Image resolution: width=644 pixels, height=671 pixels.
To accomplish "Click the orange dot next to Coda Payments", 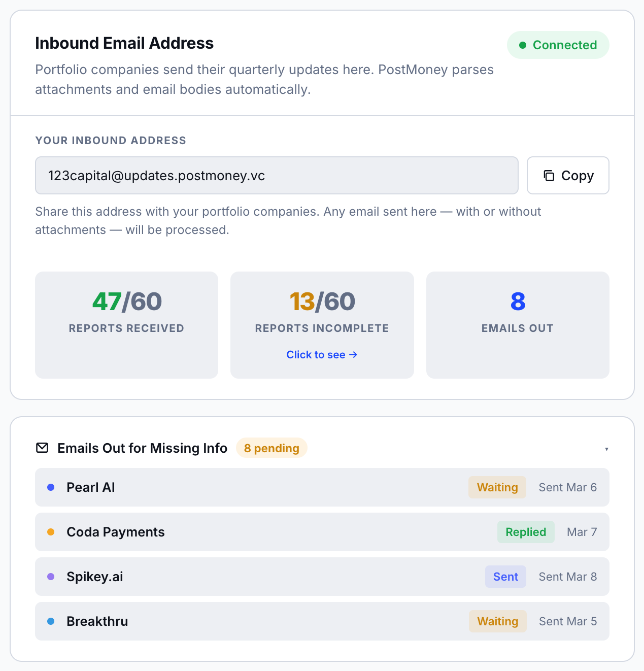I will coord(50,531).
